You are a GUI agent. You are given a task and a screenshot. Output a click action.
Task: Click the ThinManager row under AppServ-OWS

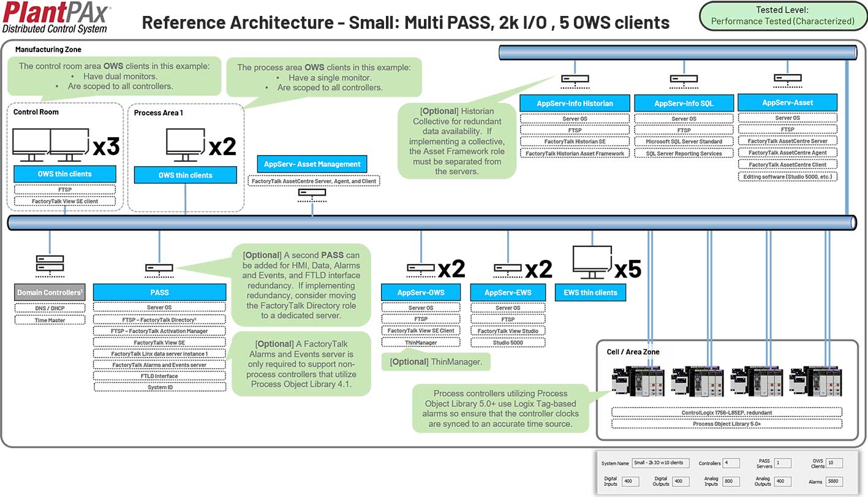coord(421,343)
